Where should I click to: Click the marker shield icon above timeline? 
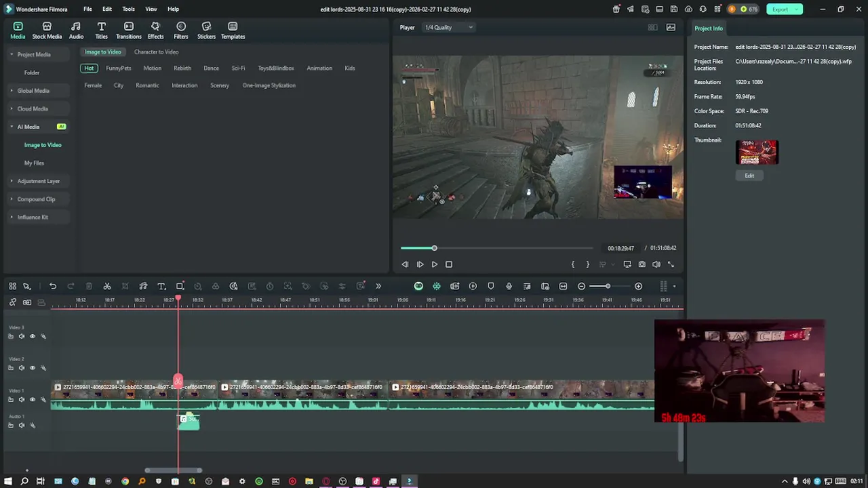click(491, 286)
